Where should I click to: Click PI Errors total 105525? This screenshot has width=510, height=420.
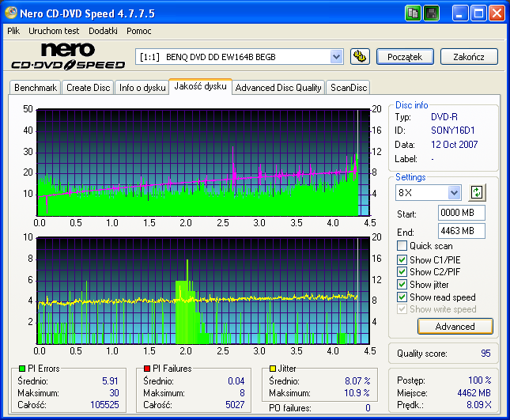pos(104,405)
